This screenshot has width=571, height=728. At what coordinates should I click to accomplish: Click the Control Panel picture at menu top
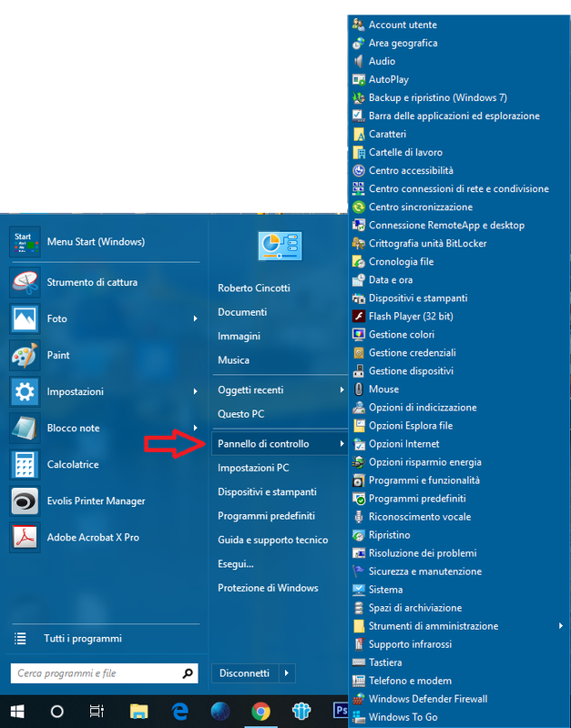(280, 246)
